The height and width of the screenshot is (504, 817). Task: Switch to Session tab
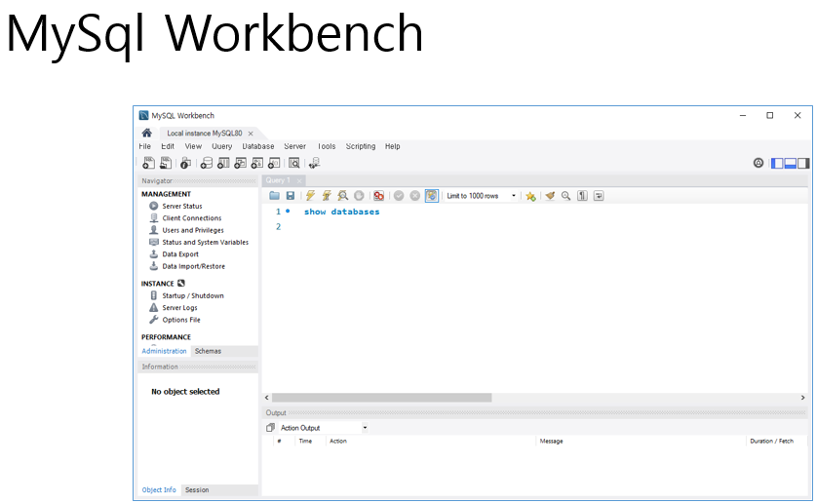(197, 490)
